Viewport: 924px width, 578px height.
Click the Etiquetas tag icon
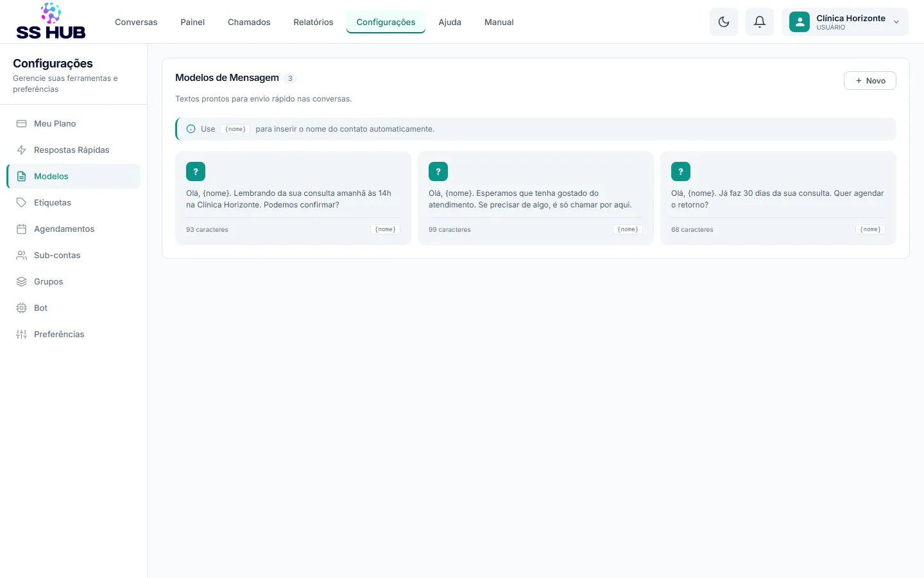point(21,202)
